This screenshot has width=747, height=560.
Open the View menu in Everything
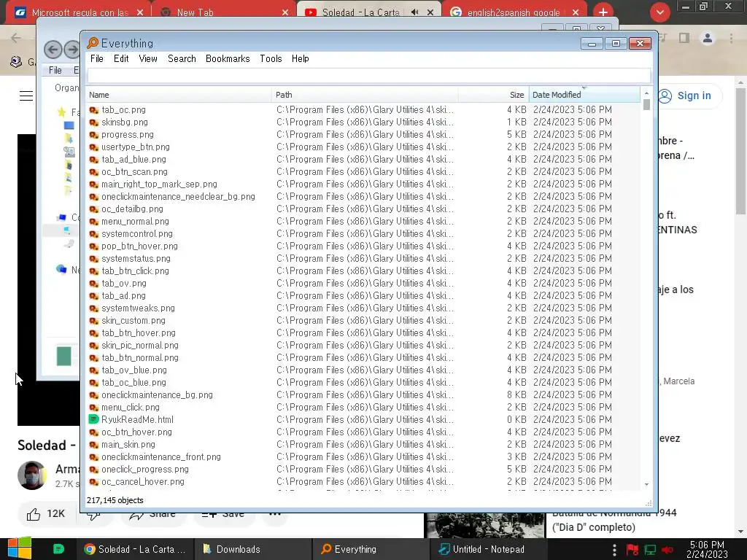pyautogui.click(x=148, y=58)
